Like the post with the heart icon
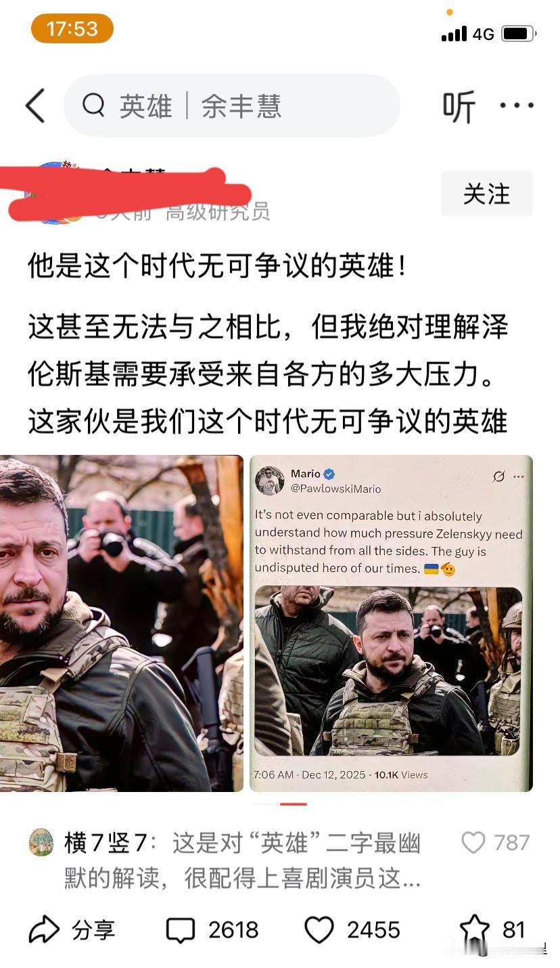This screenshot has height=968, width=560. click(319, 929)
